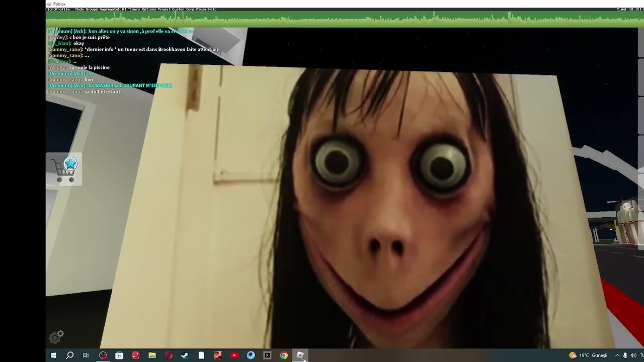This screenshot has width=644, height=362.
Task: Open the Options menu
Action: coord(149,9)
